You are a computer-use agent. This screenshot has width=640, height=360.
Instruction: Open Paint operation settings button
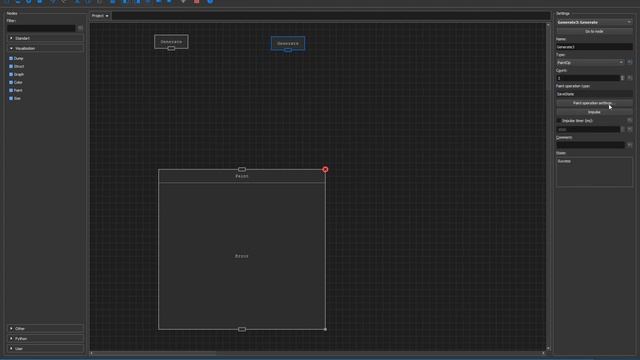594,103
